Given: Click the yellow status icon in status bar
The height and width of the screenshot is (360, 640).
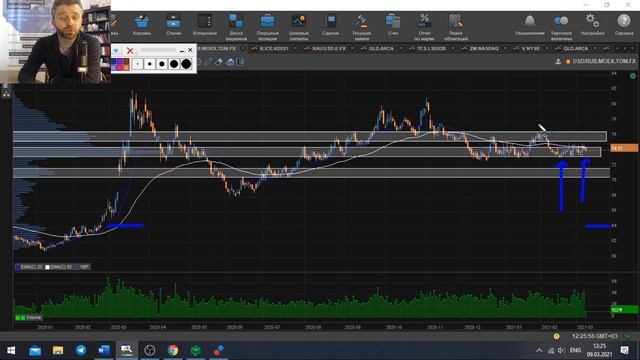Looking at the screenshot, I should point(556,336).
